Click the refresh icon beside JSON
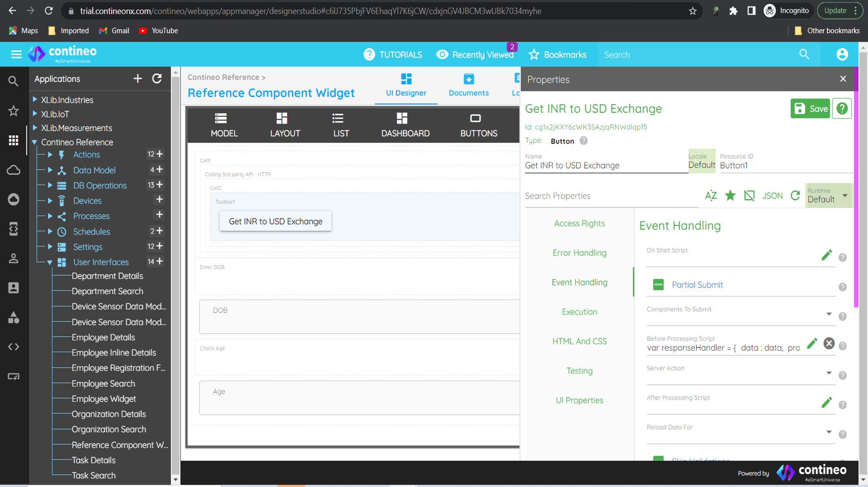 pyautogui.click(x=795, y=196)
